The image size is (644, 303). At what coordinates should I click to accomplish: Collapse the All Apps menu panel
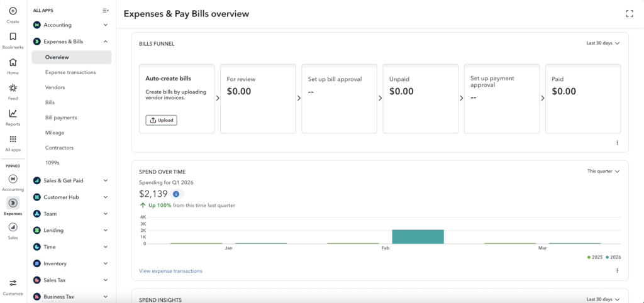pos(106,10)
